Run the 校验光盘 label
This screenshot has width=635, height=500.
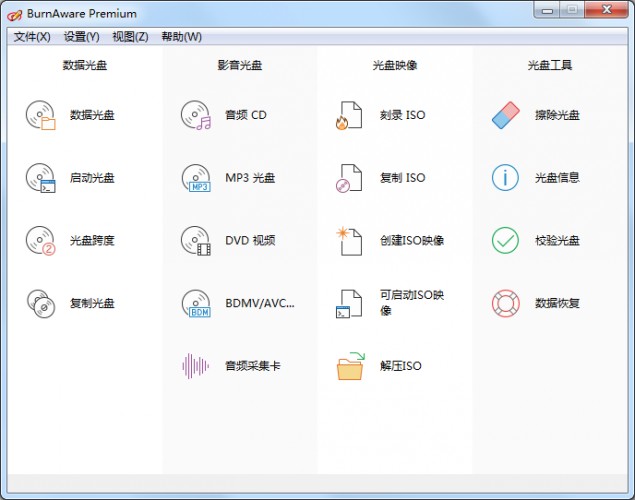tap(557, 241)
